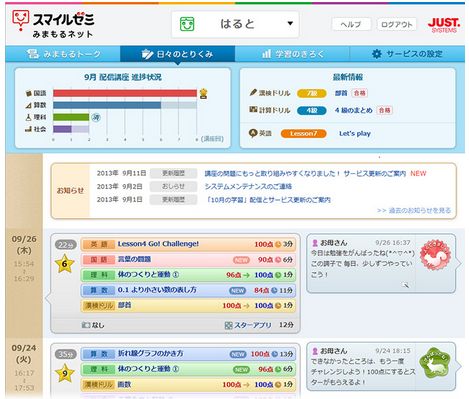Click the yellow star 6 badge
This screenshot has width=469, height=399.
(x=65, y=264)
